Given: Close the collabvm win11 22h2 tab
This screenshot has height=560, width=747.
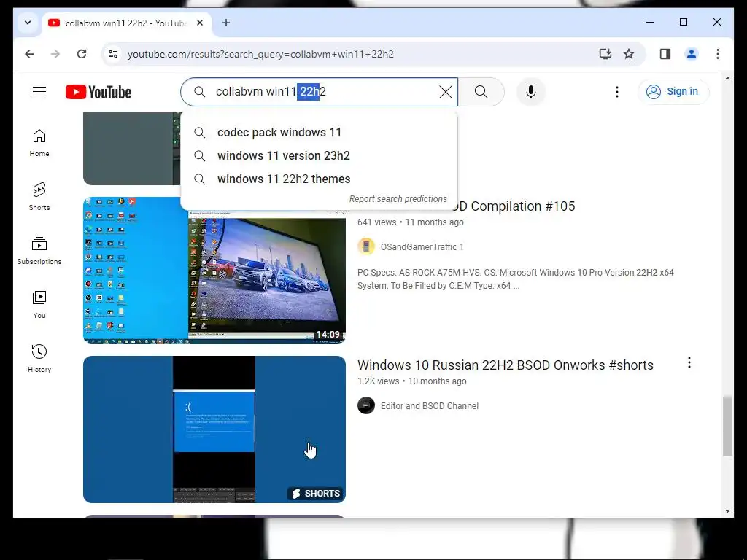Looking at the screenshot, I should [200, 23].
